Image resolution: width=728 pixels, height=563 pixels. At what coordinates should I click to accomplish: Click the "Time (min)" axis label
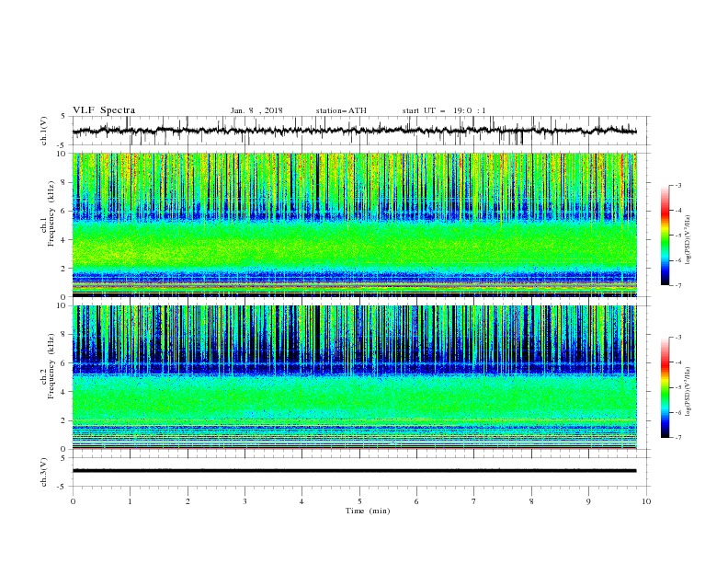(368, 511)
